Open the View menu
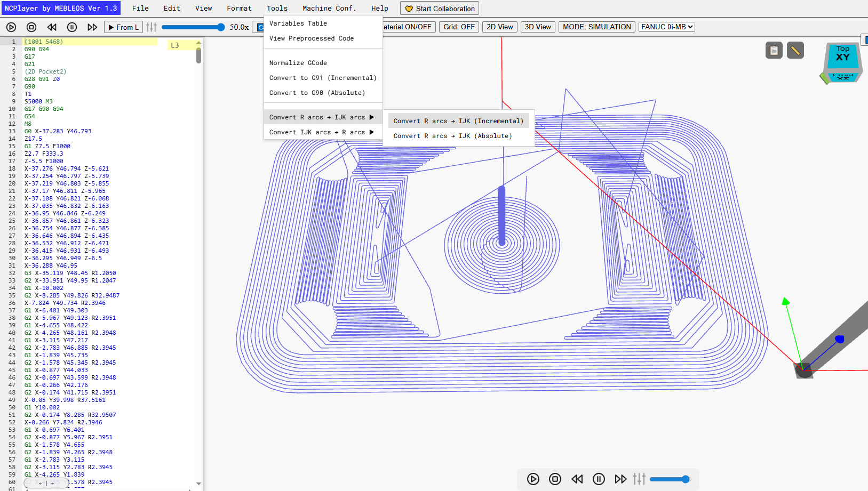The image size is (868, 491). (x=203, y=8)
